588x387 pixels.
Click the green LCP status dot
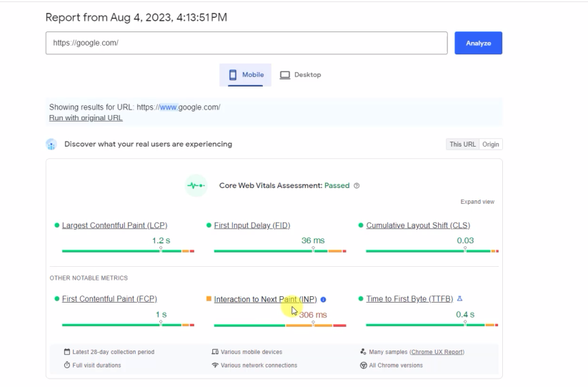[57, 225]
